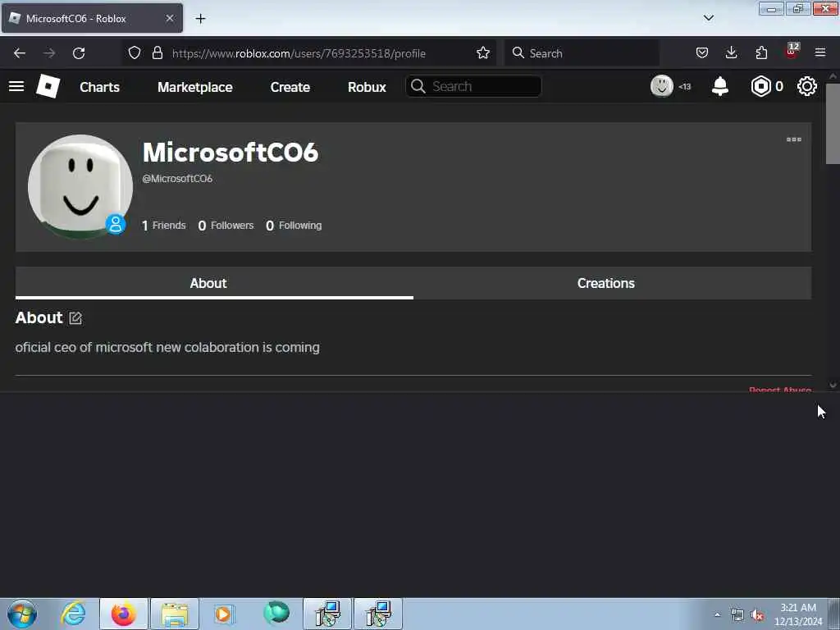
Task: Save to Pocket icon in Firefox toolbar
Action: click(x=702, y=53)
